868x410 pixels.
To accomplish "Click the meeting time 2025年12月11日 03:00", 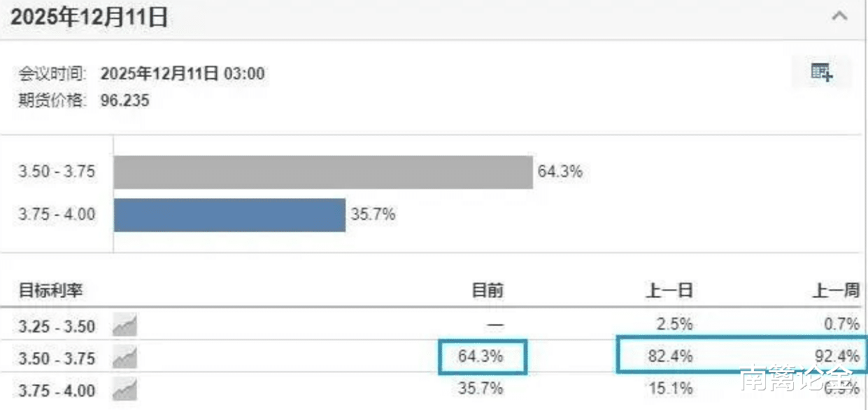I will point(183,73).
